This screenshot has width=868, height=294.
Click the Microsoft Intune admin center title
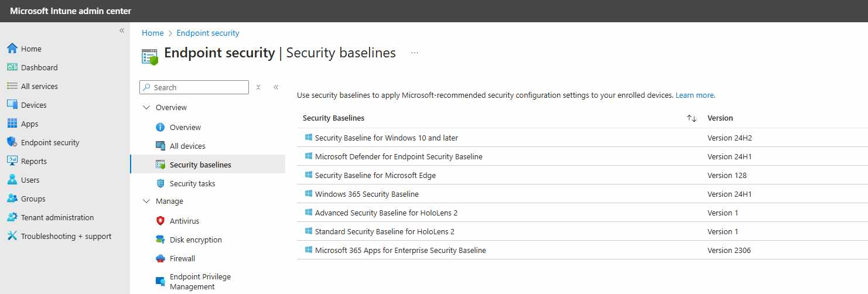coord(70,11)
